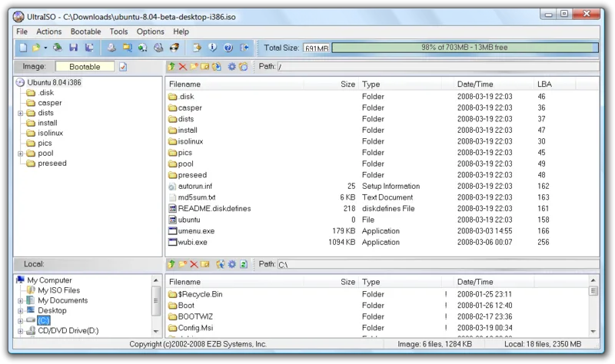The height and width of the screenshot is (364, 615).
Task: Click the Burn CD image icon
Action: pyautogui.click(x=175, y=48)
